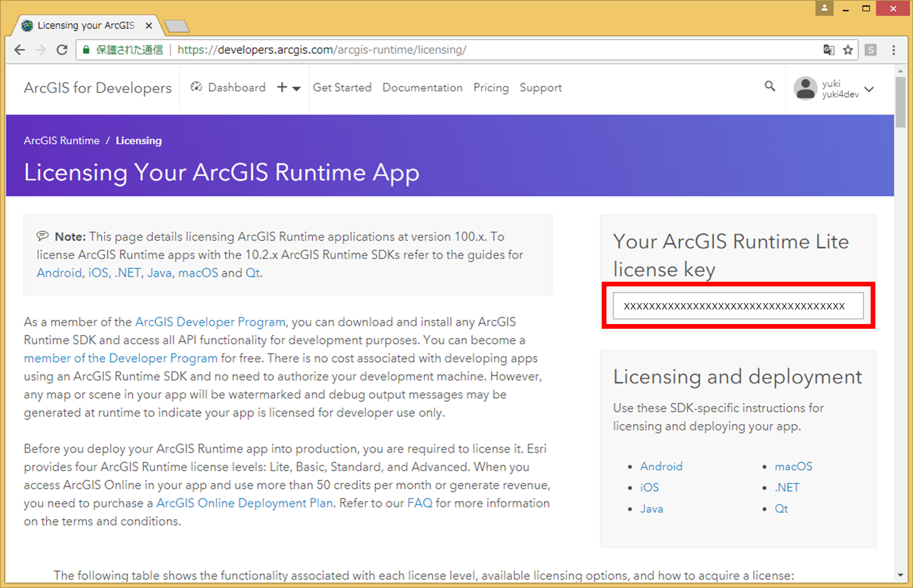
Task: Open macOS under Licensing and deployment
Action: (x=793, y=466)
